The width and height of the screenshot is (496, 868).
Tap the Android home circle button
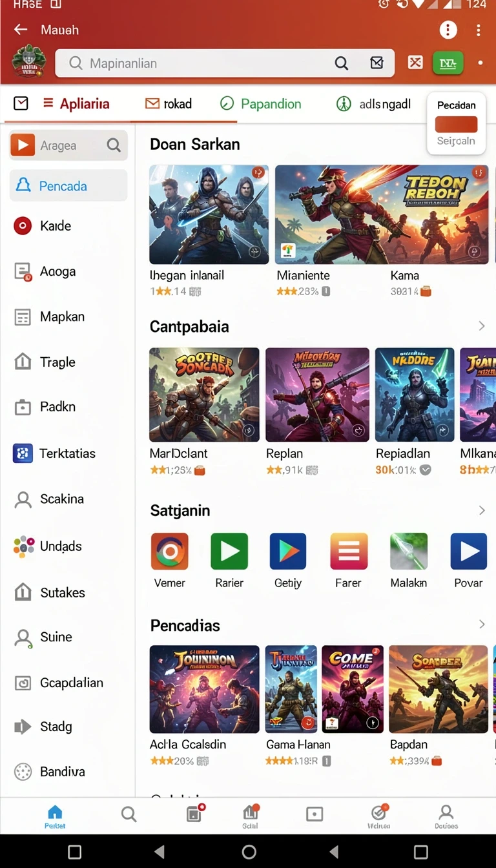tap(249, 852)
